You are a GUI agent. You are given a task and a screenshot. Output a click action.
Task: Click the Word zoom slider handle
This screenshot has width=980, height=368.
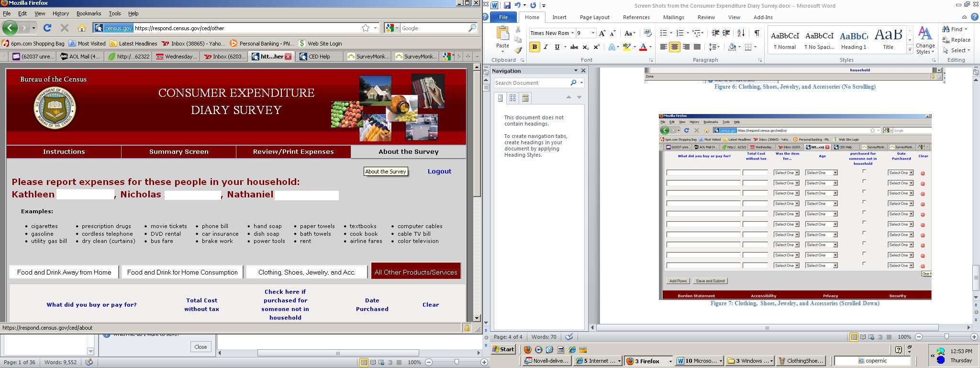point(946,337)
